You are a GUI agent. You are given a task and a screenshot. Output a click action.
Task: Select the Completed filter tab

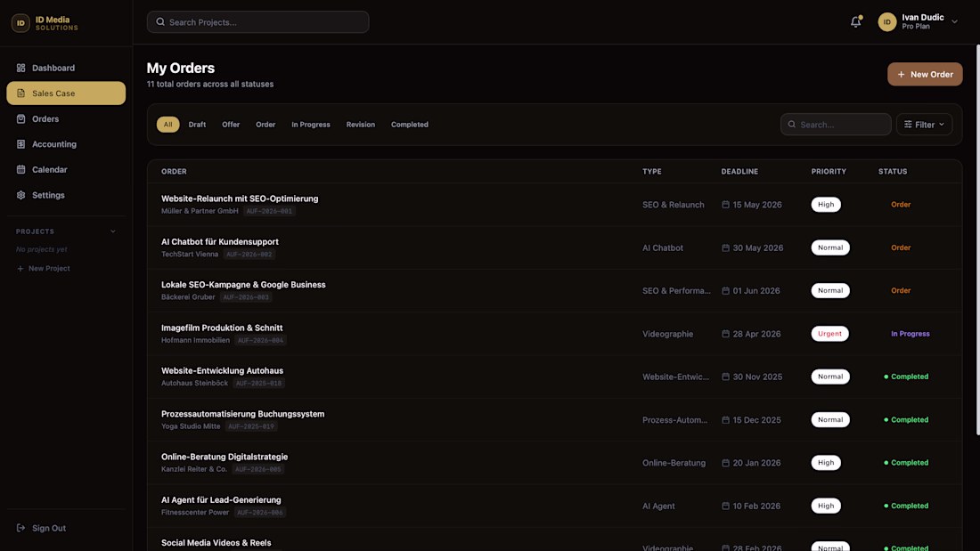pyautogui.click(x=409, y=125)
